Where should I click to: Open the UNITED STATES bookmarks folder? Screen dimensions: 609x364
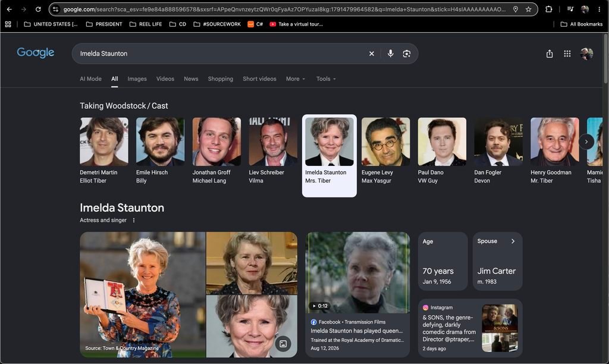51,24
